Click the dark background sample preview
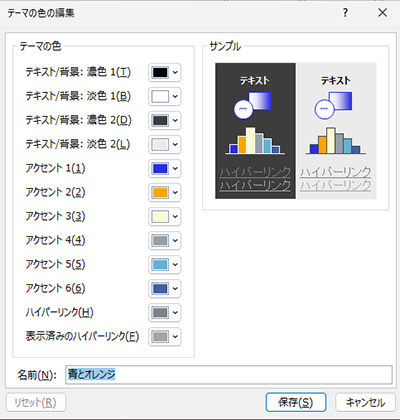 255,131
